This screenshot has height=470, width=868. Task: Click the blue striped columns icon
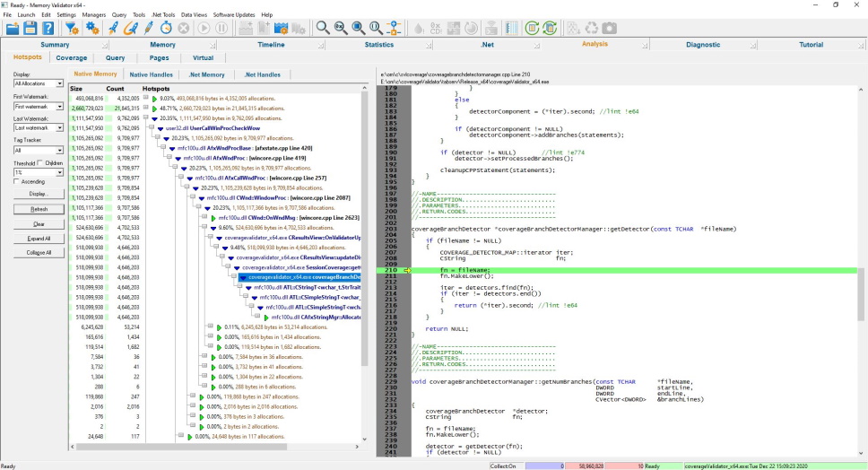pos(511,28)
